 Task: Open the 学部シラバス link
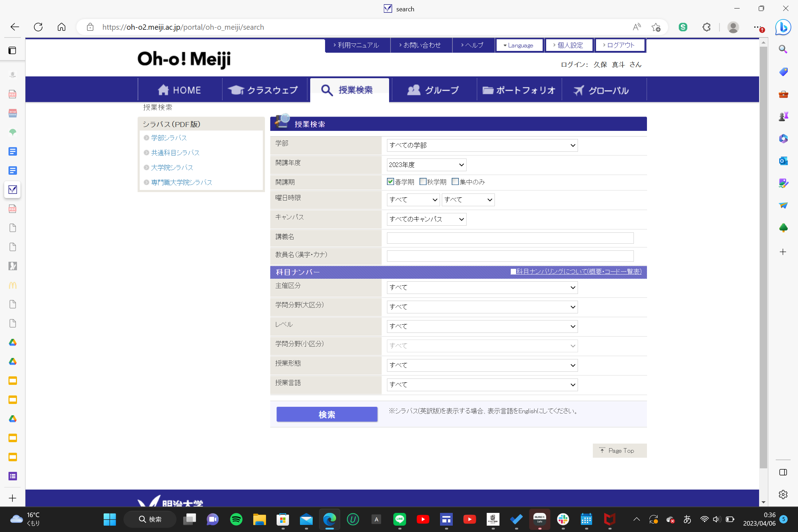pos(169,138)
